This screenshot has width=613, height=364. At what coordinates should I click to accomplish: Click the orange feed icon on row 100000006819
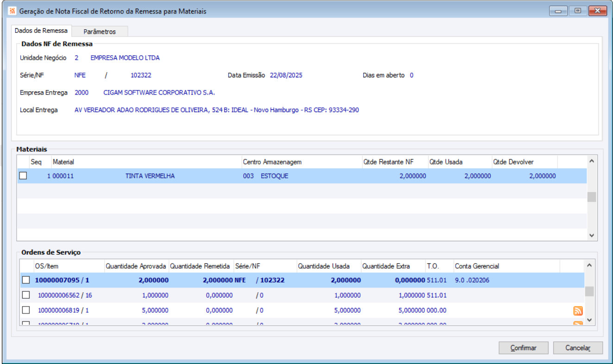pyautogui.click(x=578, y=311)
